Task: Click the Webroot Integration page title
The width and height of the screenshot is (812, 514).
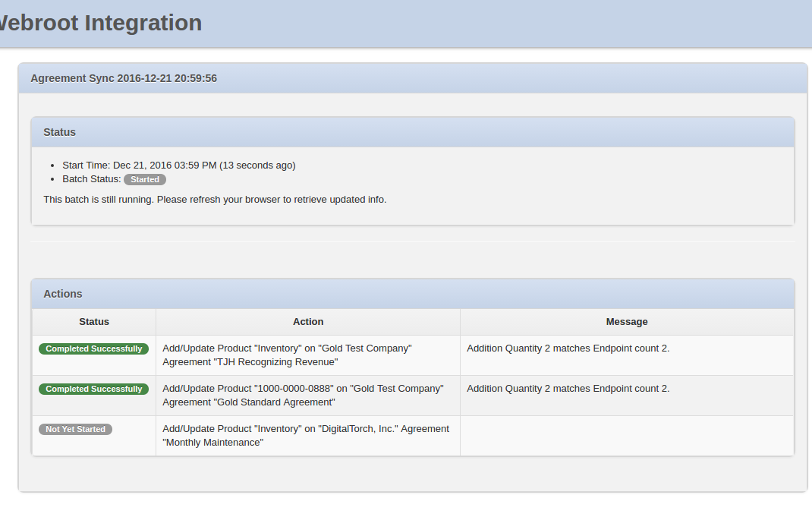Action: 100,23
